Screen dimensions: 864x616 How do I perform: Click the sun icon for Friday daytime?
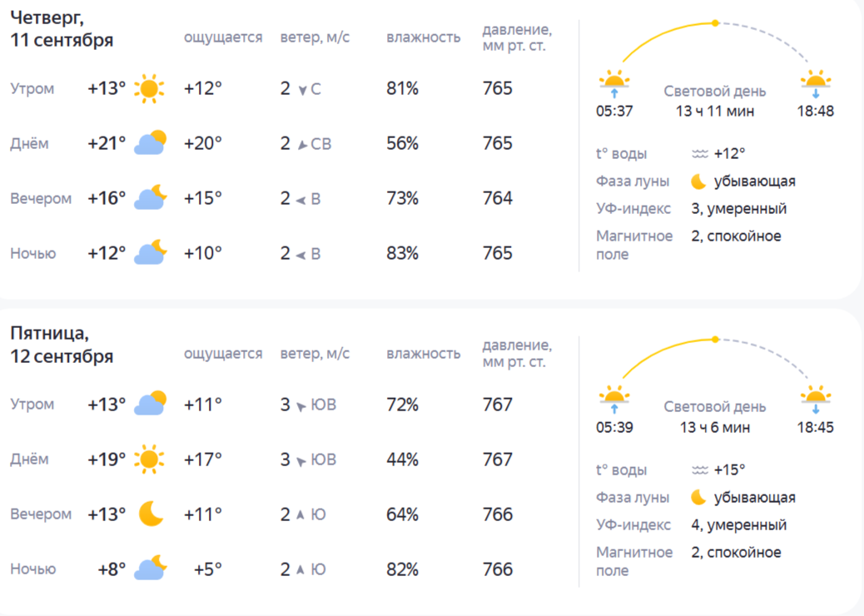point(149,459)
